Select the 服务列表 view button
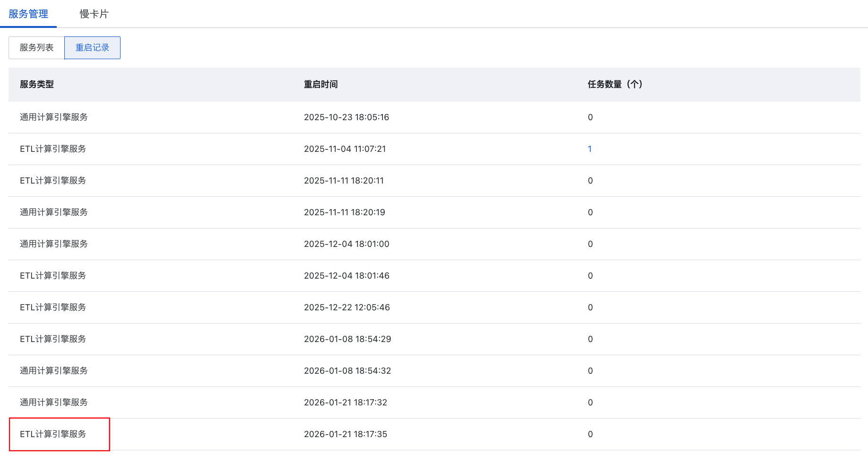 tap(36, 48)
